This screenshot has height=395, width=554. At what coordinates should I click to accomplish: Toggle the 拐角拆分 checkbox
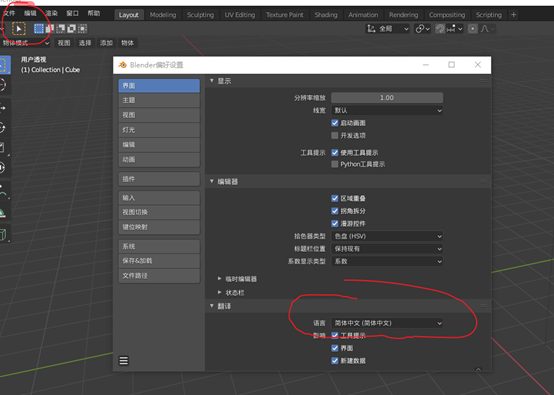(x=335, y=211)
